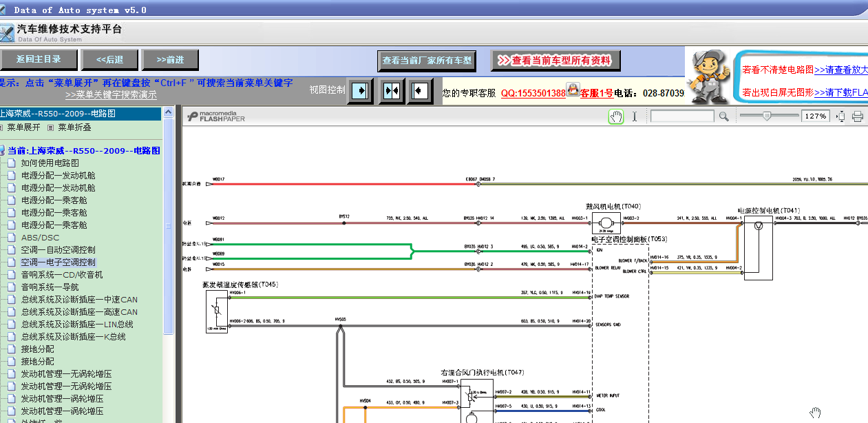Click the >>前进 forward button
The image size is (868, 423).
click(170, 60)
